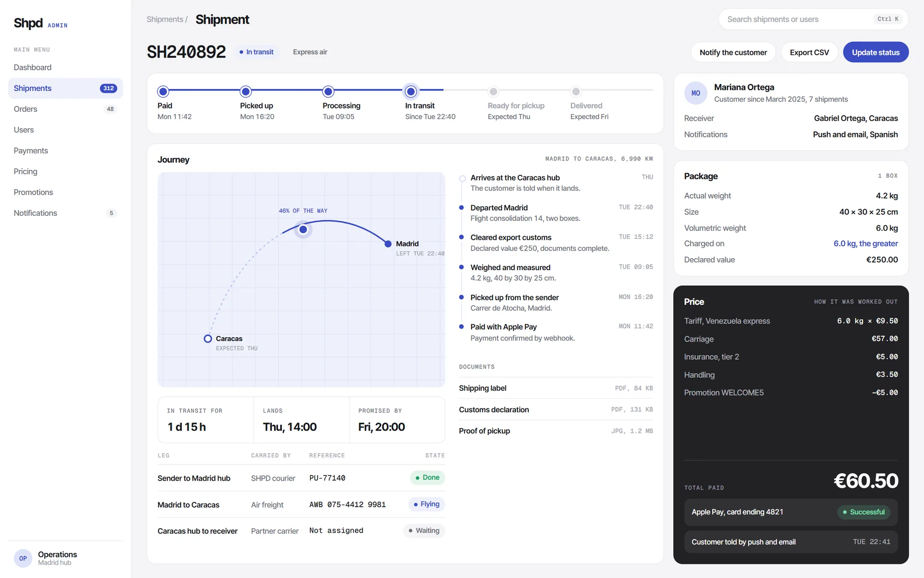924x578 pixels.
Task: Open the Customs declaration document
Action: [x=556, y=409]
